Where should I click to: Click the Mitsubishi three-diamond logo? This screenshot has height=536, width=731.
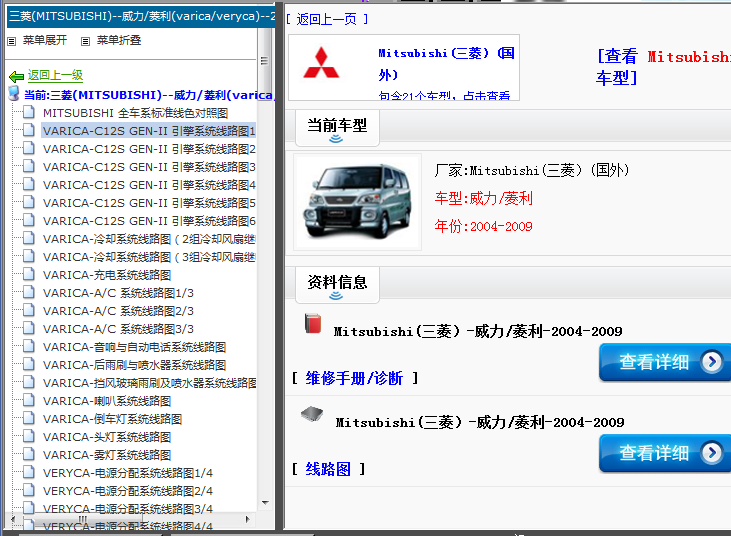(321, 62)
